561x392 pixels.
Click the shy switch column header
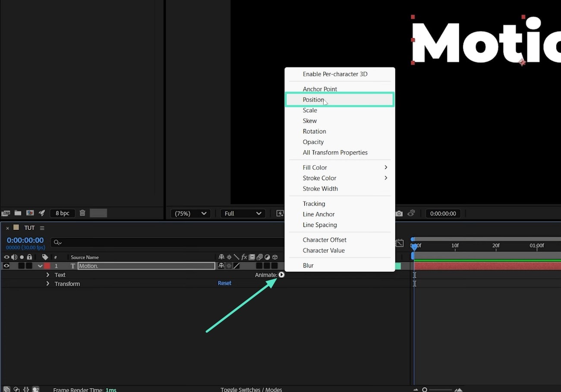[222, 257]
